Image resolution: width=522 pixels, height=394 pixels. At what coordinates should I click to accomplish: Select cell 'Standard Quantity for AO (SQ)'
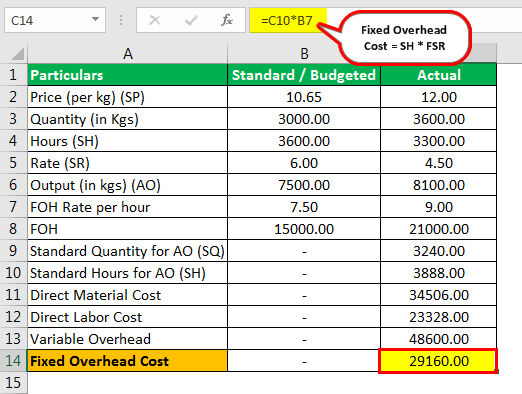click(x=128, y=251)
